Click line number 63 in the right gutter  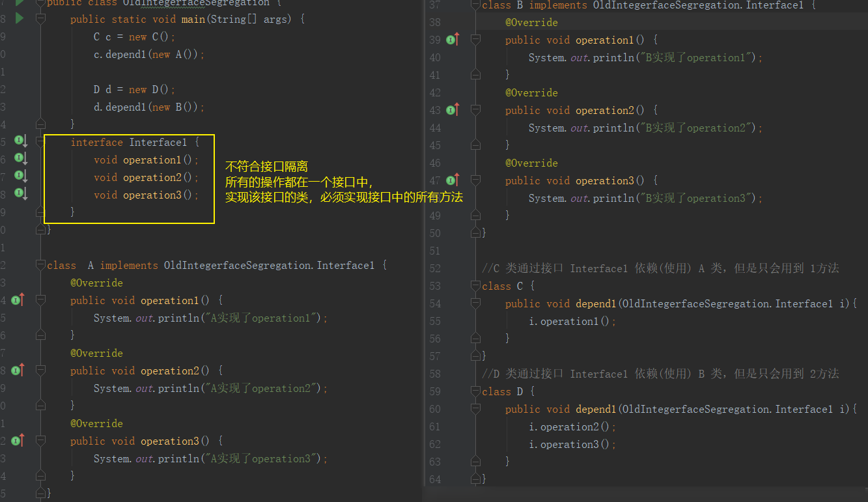point(435,462)
